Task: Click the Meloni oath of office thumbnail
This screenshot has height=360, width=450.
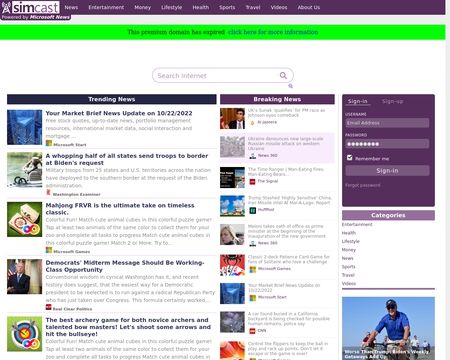Action: [x=232, y=234]
